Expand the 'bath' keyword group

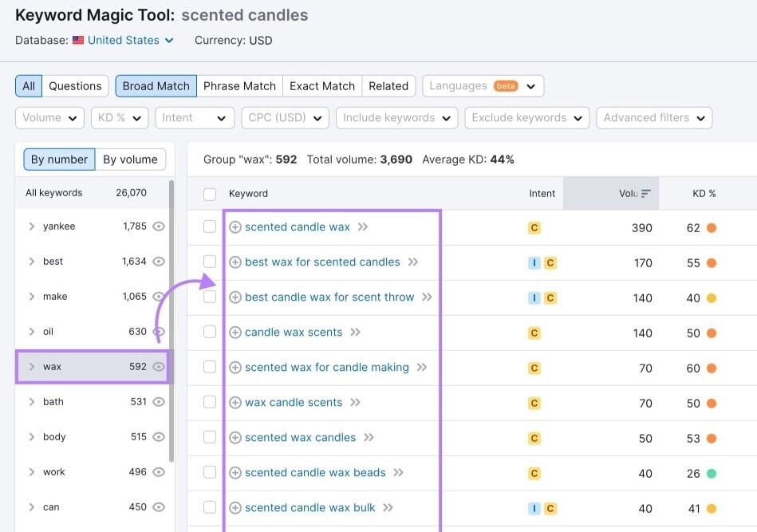tap(32, 402)
